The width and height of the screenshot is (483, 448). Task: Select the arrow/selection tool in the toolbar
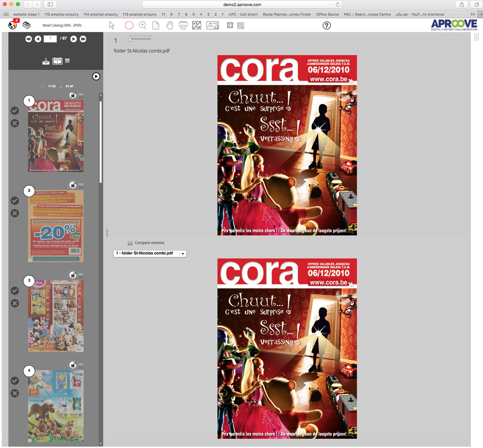[x=112, y=25]
